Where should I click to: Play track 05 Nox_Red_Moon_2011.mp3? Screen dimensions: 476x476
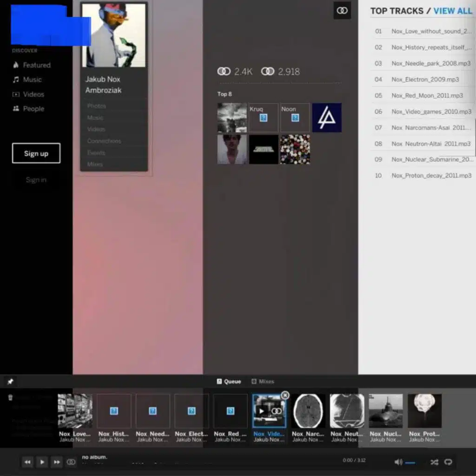(423, 96)
